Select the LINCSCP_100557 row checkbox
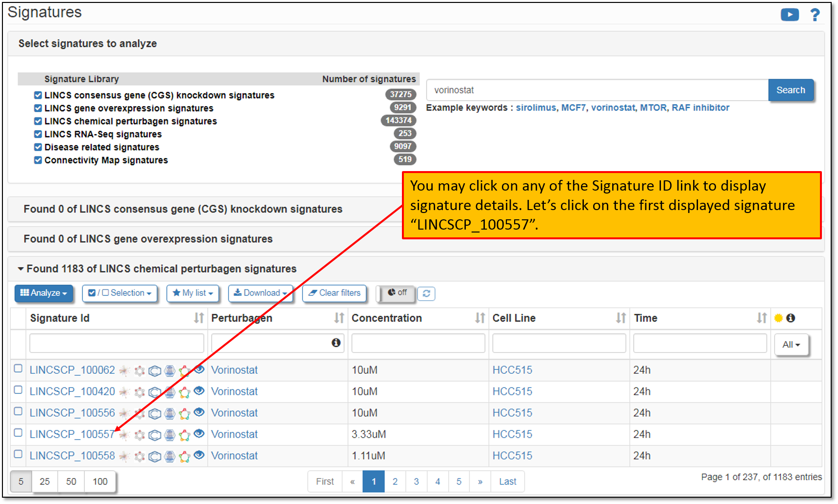 click(18, 432)
